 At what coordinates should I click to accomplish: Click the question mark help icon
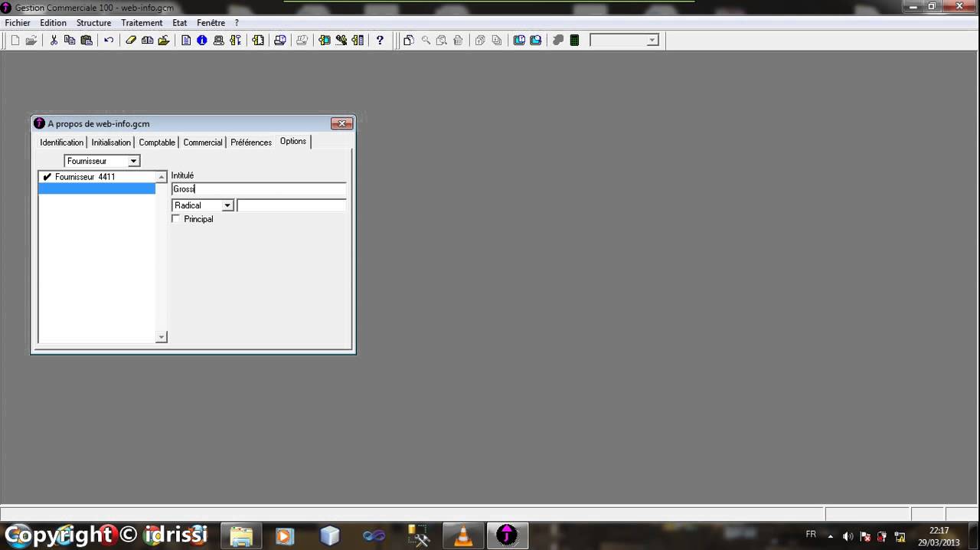point(380,41)
